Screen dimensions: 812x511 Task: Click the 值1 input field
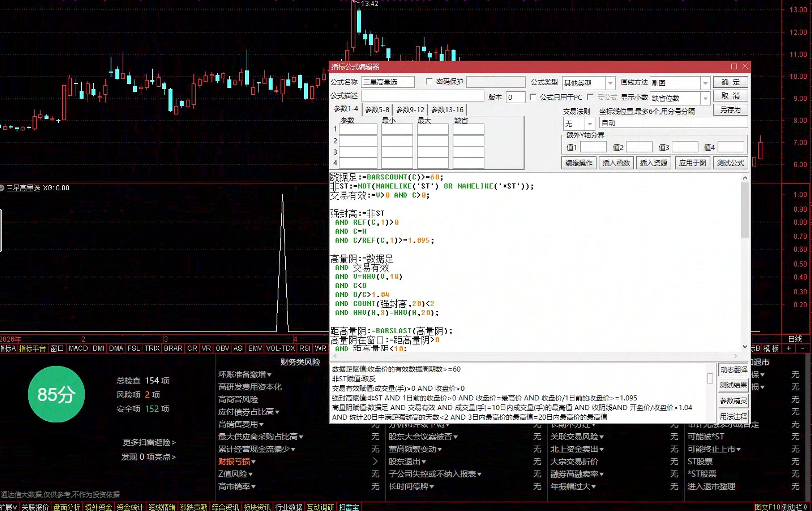click(593, 147)
